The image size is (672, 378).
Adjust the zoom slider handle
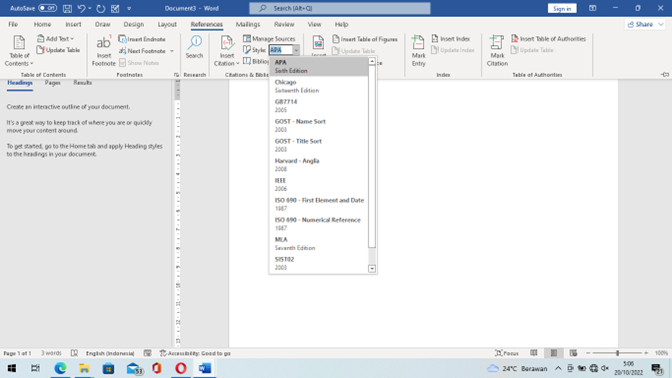tap(618, 353)
